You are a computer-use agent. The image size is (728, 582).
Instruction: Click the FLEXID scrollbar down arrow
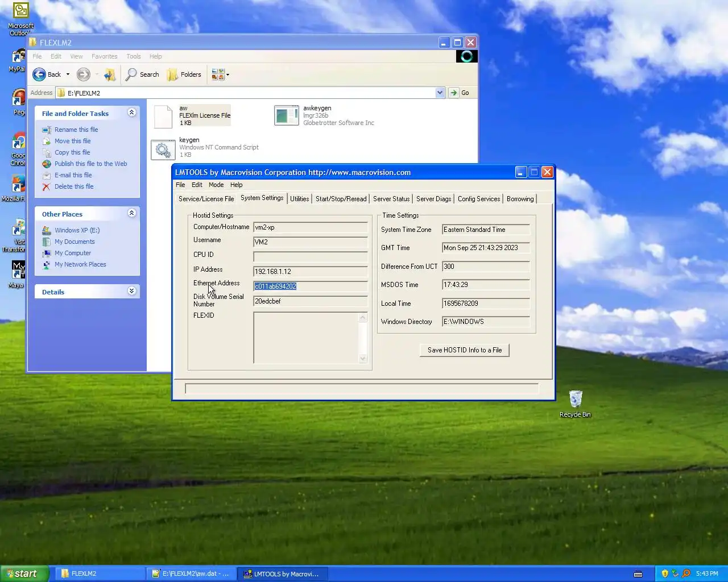point(363,359)
